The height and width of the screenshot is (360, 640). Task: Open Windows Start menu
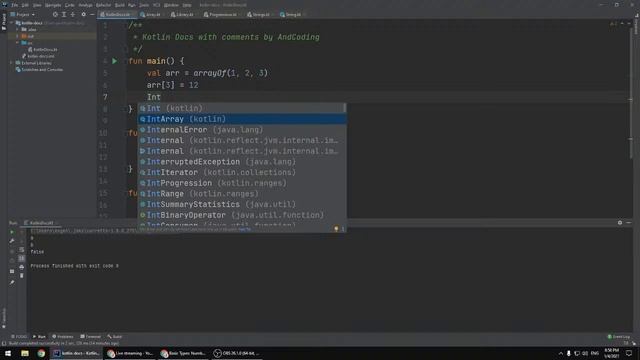[8, 353]
